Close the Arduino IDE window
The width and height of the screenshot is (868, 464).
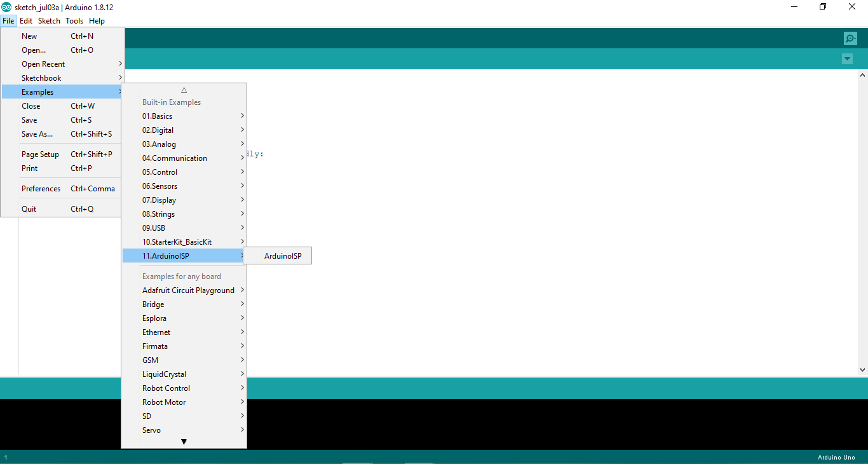(853, 7)
